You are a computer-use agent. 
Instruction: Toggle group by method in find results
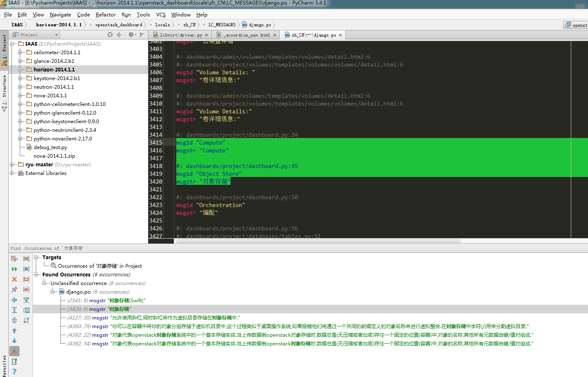click(26, 290)
